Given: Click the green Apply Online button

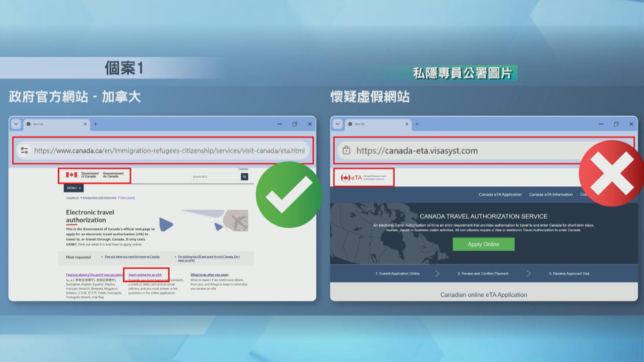Looking at the screenshot, I should click(x=484, y=244).
